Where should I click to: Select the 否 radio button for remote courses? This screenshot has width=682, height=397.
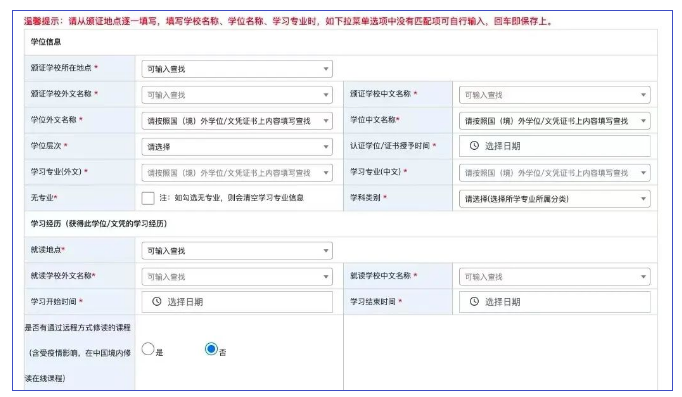(x=211, y=349)
